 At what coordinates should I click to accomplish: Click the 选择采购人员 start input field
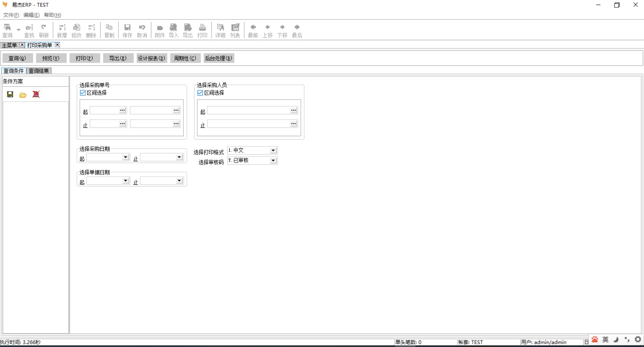point(248,110)
